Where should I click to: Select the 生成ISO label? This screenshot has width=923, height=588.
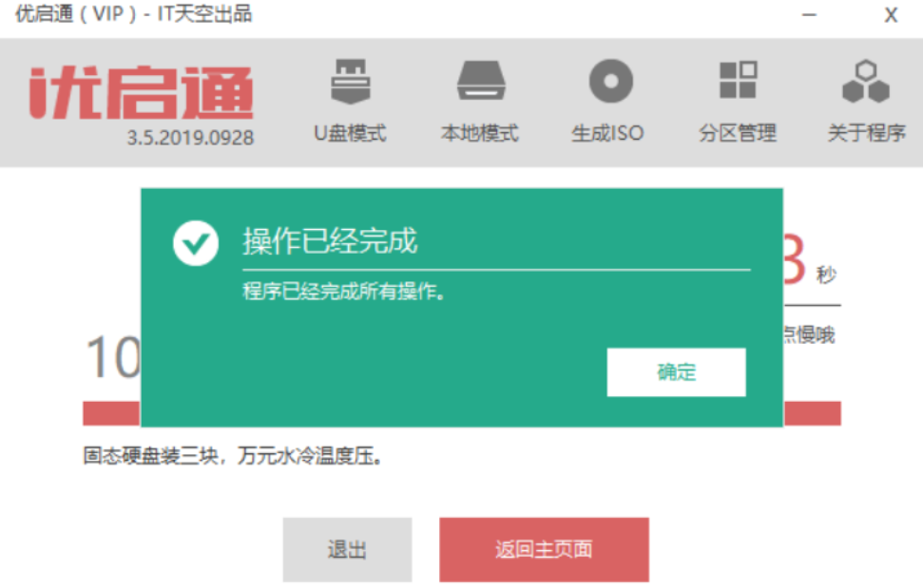(x=608, y=134)
